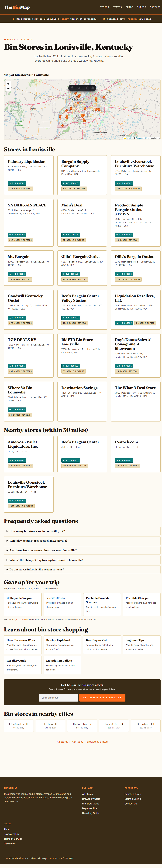Image resolution: width=162 pixels, height=868 pixels.
Task: Open Nashville, TN nearby city card
Action: (x=82, y=725)
